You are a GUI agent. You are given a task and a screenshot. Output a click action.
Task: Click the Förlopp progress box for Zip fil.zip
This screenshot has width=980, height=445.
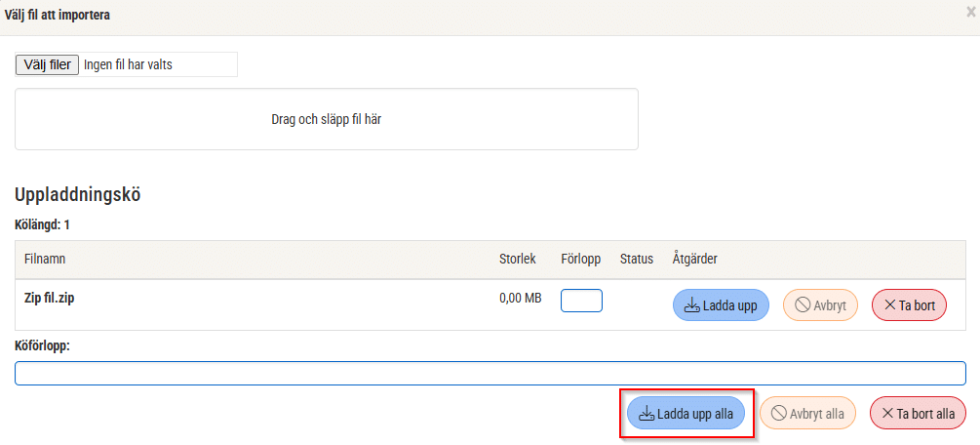[x=581, y=301]
